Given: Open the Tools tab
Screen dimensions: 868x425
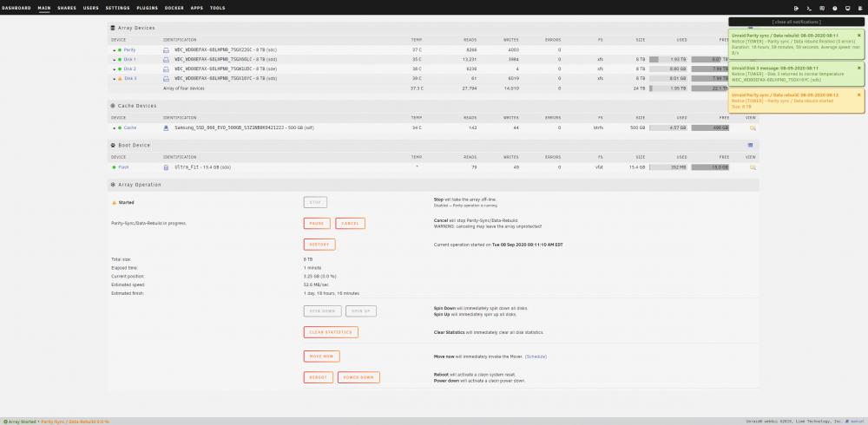Looking at the screenshot, I should (x=218, y=9).
